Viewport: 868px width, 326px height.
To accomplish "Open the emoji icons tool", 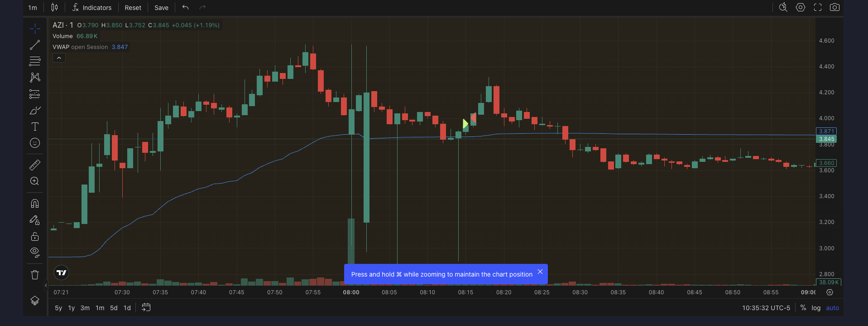I will pyautogui.click(x=35, y=143).
